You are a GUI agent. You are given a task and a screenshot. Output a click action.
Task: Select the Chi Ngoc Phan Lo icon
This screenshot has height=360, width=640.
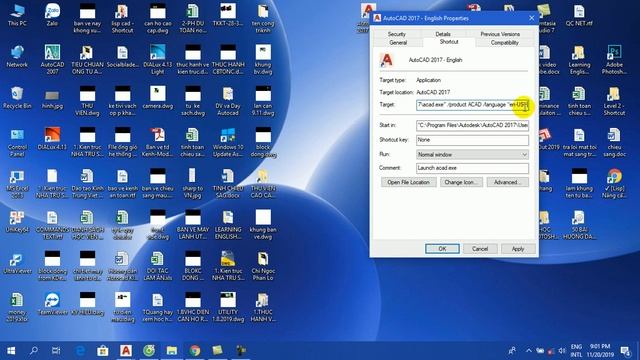[x=263, y=266]
